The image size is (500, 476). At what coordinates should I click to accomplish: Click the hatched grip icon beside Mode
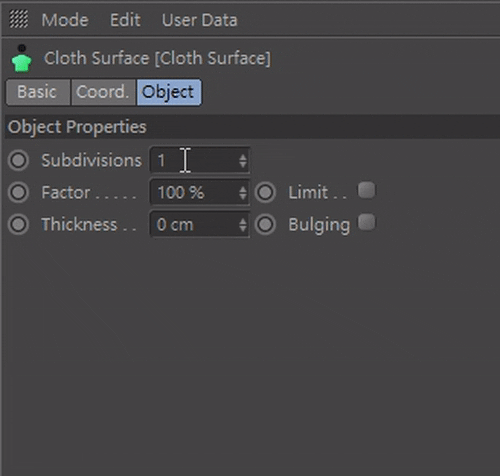point(18,19)
